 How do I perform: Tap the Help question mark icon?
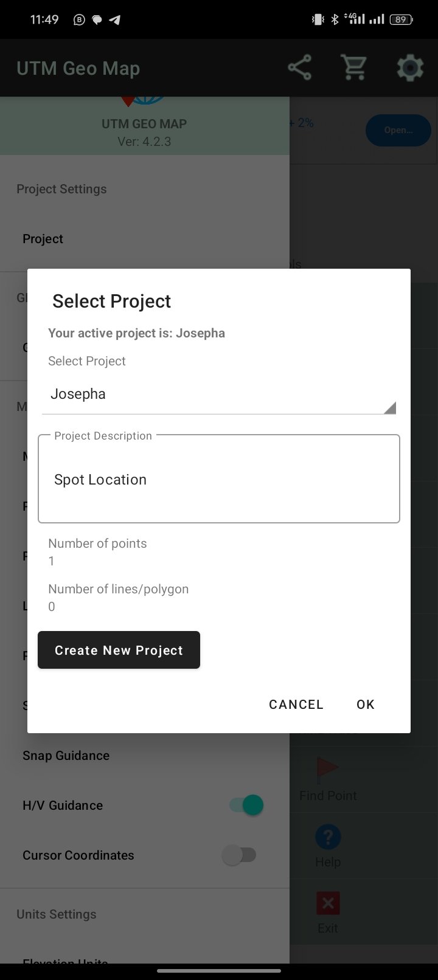tap(328, 837)
